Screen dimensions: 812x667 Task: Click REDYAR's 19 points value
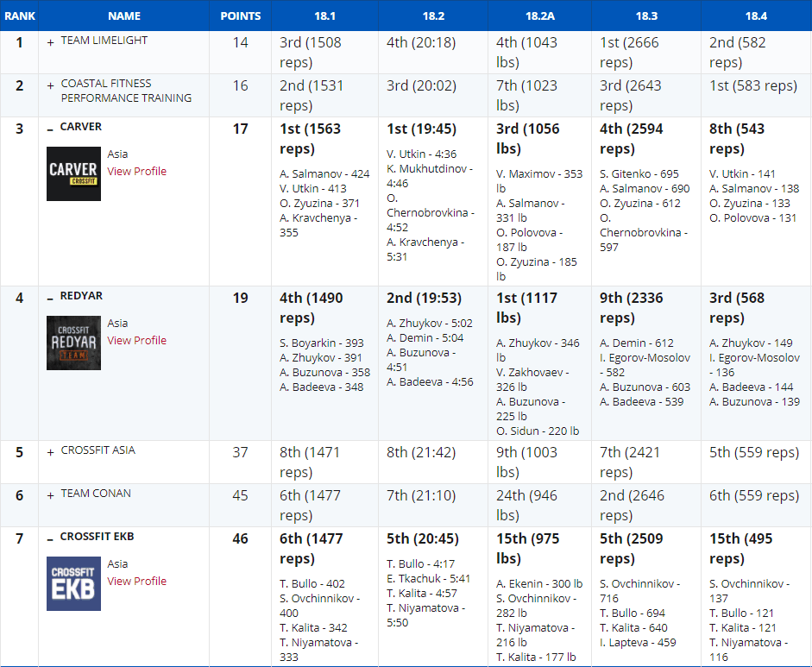(x=240, y=299)
